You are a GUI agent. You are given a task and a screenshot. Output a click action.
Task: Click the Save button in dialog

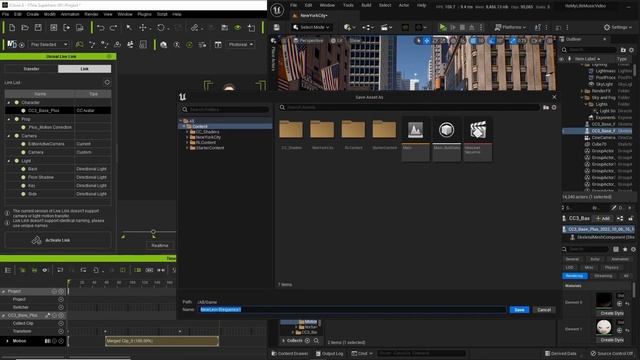(x=519, y=310)
